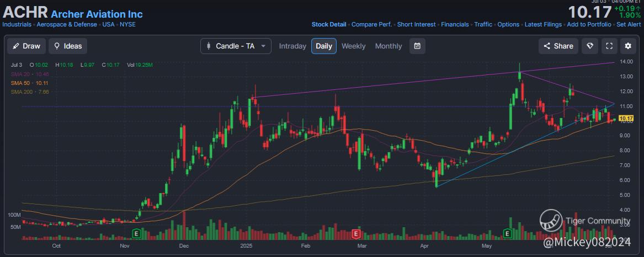The width and height of the screenshot is (644, 257).
Task: Click the ACHR ticker symbol
Action: coord(25,13)
